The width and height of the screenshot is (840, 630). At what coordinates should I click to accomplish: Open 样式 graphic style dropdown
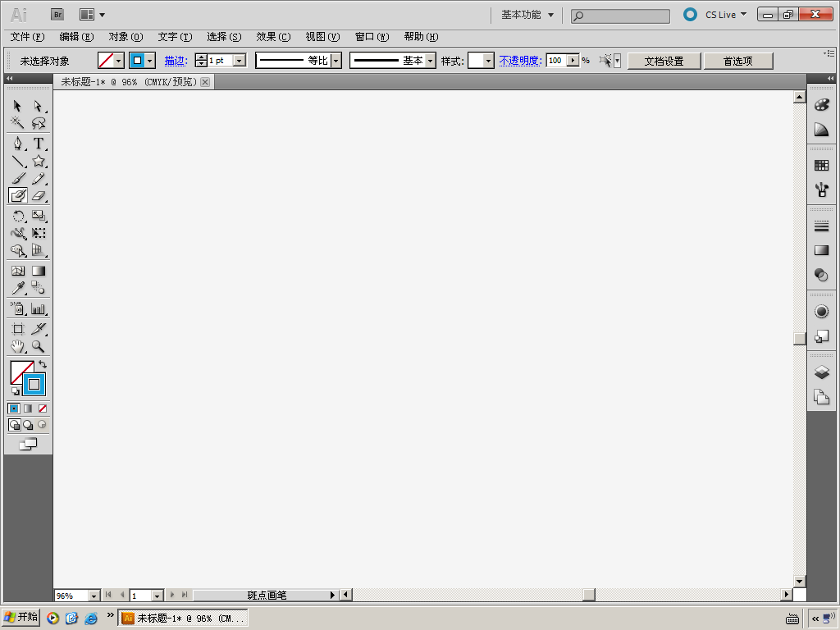(x=488, y=61)
